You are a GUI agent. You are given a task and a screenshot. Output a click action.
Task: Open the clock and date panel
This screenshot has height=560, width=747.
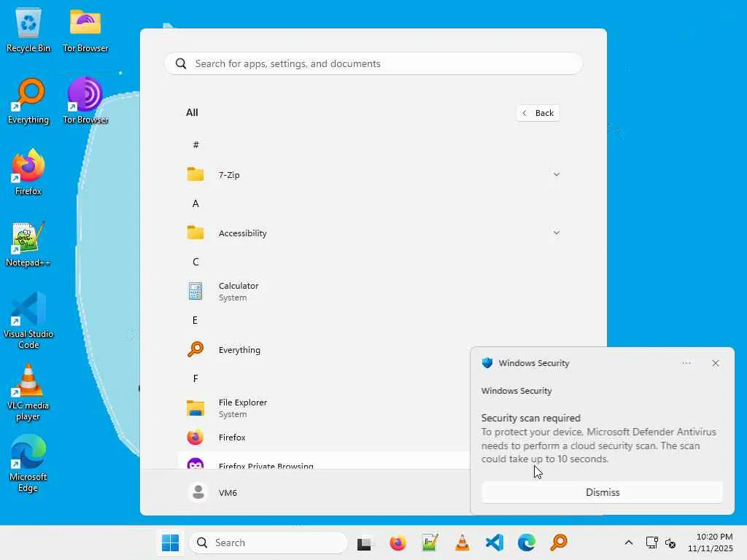point(710,542)
